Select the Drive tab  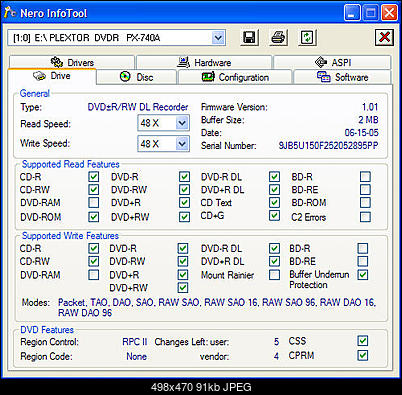52,76
